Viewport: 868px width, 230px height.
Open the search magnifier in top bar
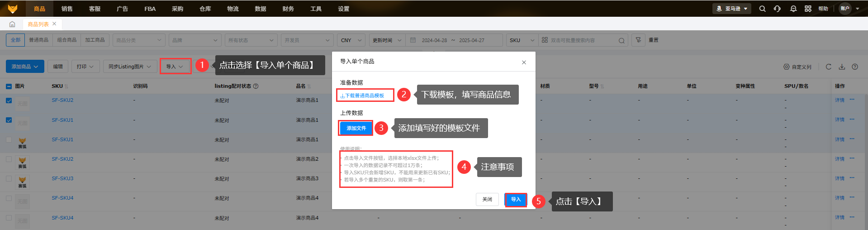click(x=762, y=9)
